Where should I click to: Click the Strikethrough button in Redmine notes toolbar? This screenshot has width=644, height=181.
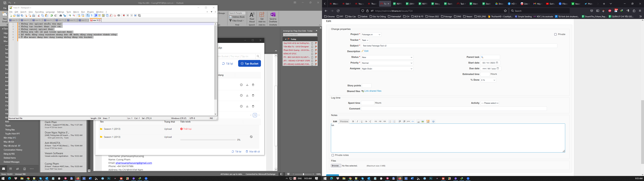tap(366, 122)
